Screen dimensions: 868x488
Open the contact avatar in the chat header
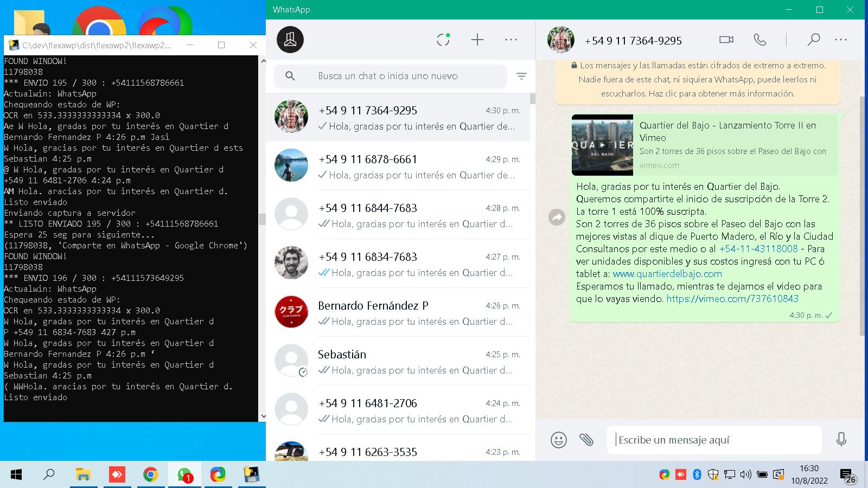561,40
